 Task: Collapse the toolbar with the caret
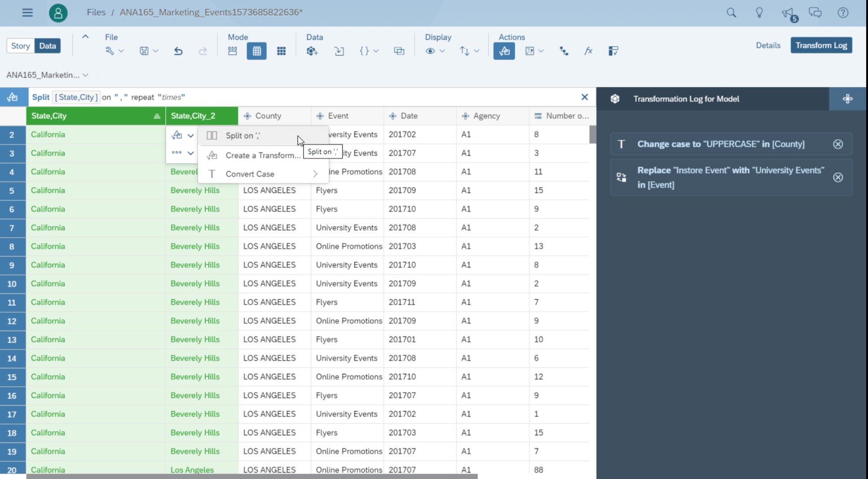click(x=85, y=37)
